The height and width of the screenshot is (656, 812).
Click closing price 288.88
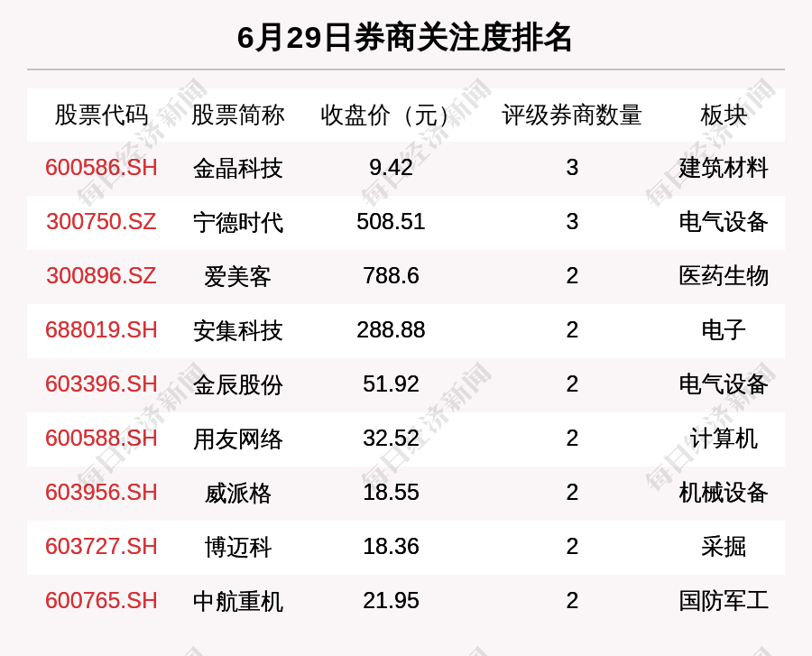(391, 330)
